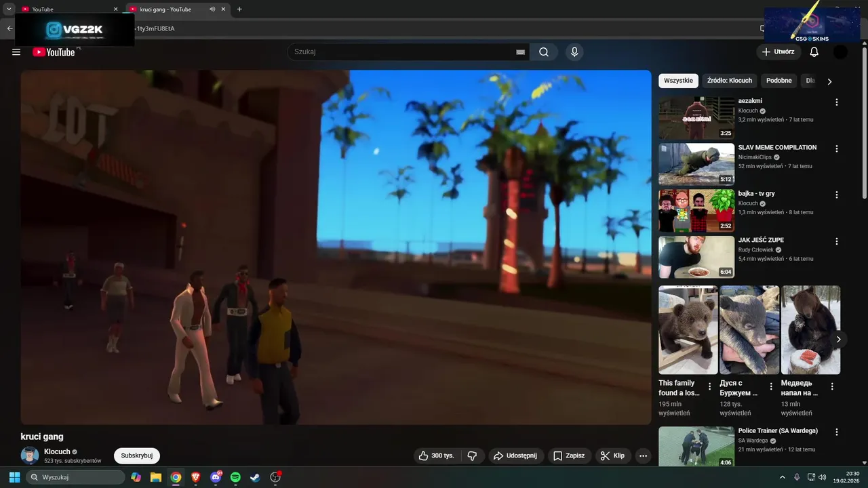Open options for the aezakmi video
Image resolution: width=868 pixels, height=488 pixels.
836,102
